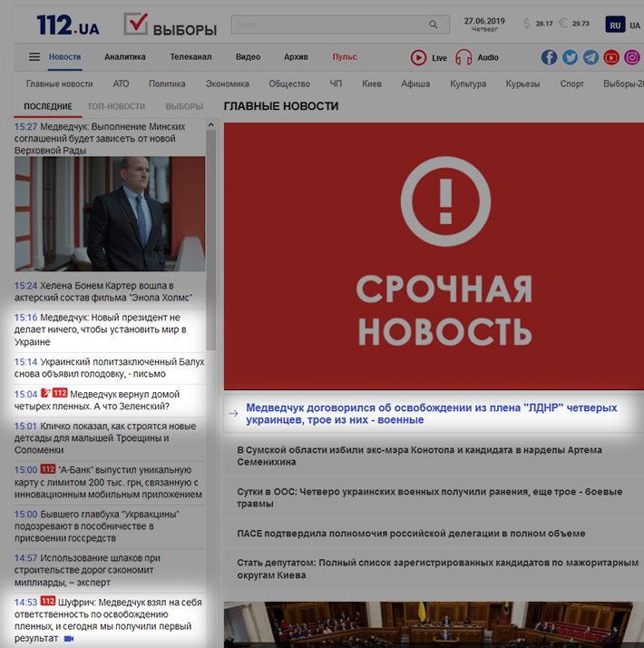Image resolution: width=644 pixels, height=648 pixels.
Task: Select the ТОП-НОВОСТИ tab
Action: tap(116, 106)
